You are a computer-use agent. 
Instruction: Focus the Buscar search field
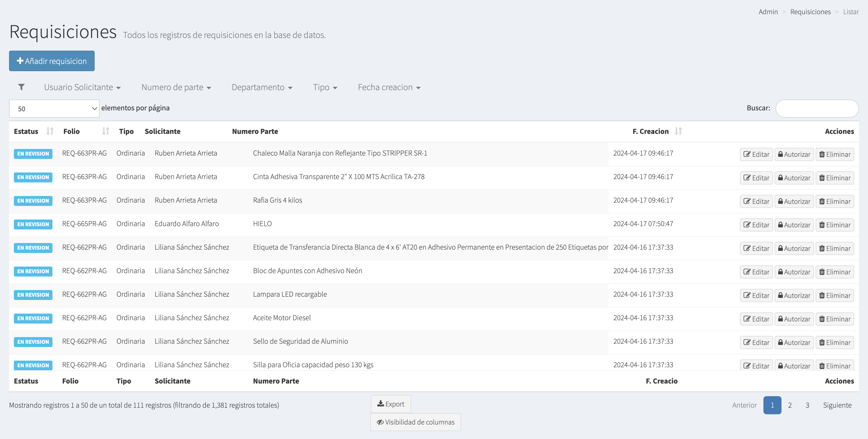816,109
